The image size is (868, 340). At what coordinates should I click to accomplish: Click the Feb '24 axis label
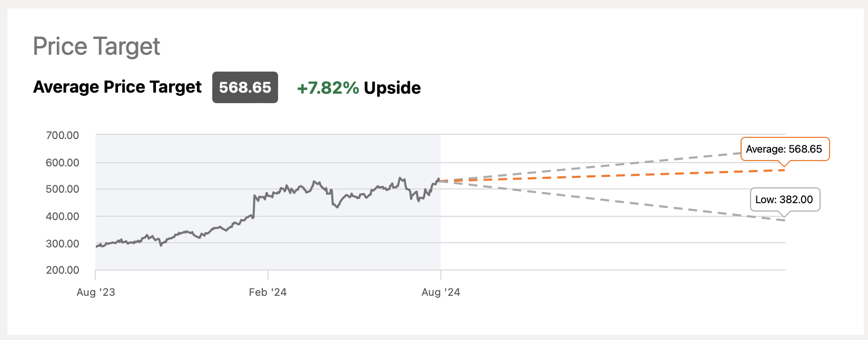point(268,293)
